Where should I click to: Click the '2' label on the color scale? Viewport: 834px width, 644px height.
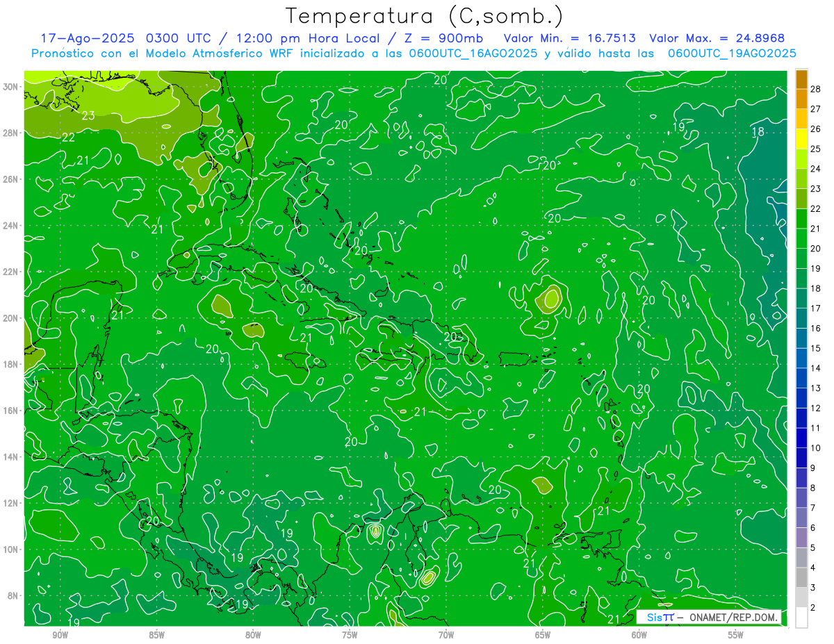coord(813,608)
